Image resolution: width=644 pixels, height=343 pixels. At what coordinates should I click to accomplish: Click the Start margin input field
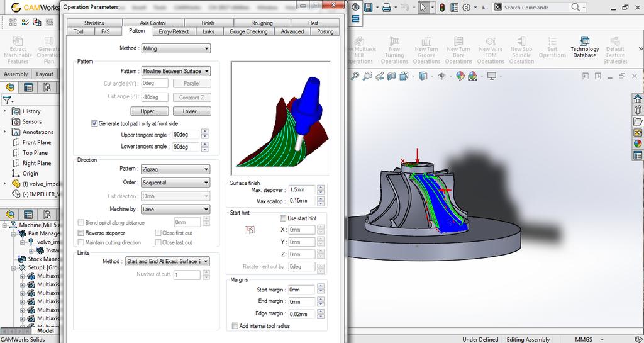click(x=301, y=290)
